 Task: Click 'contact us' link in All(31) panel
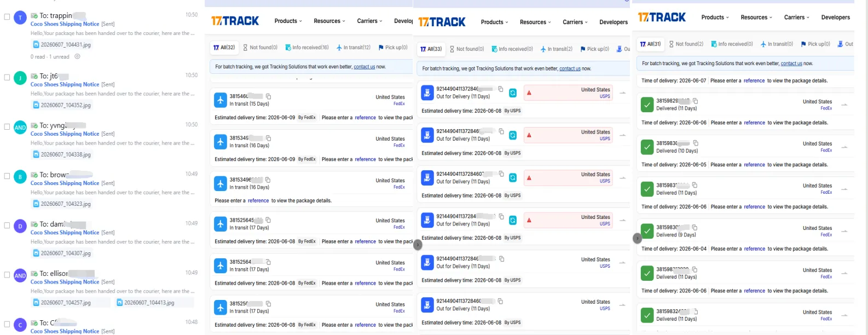791,63
